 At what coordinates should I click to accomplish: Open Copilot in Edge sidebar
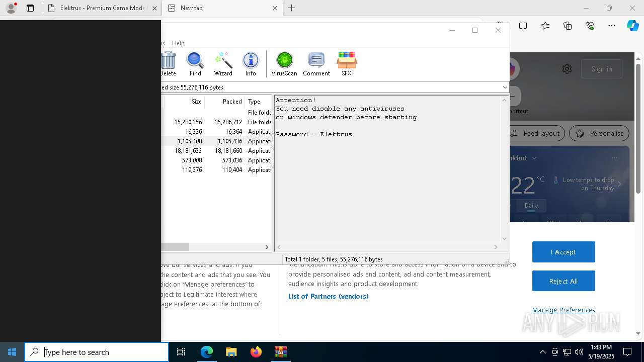pos(632,26)
